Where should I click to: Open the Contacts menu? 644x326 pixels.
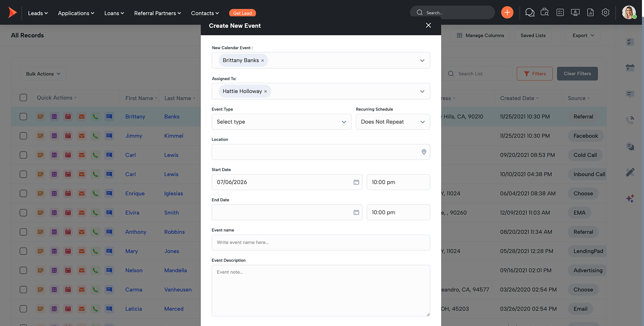(205, 13)
